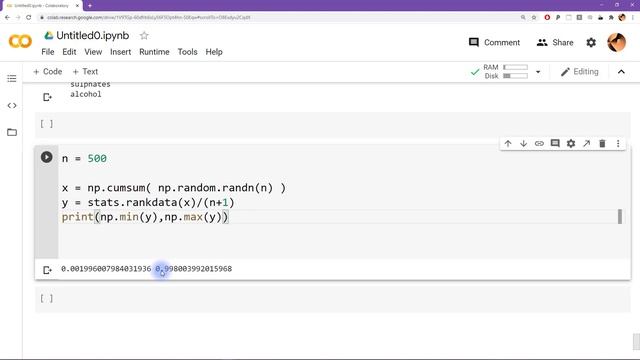
Task: Open RAM and Disk resource dropdown arrow
Action: 538,72
